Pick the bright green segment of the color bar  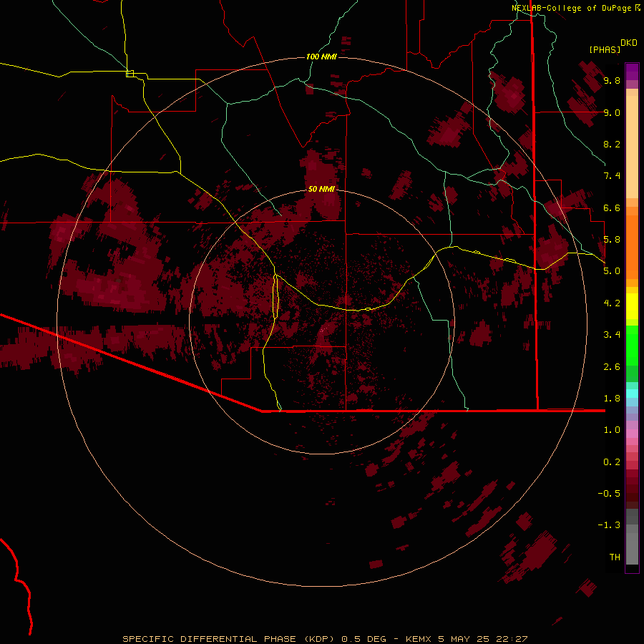(x=632, y=345)
